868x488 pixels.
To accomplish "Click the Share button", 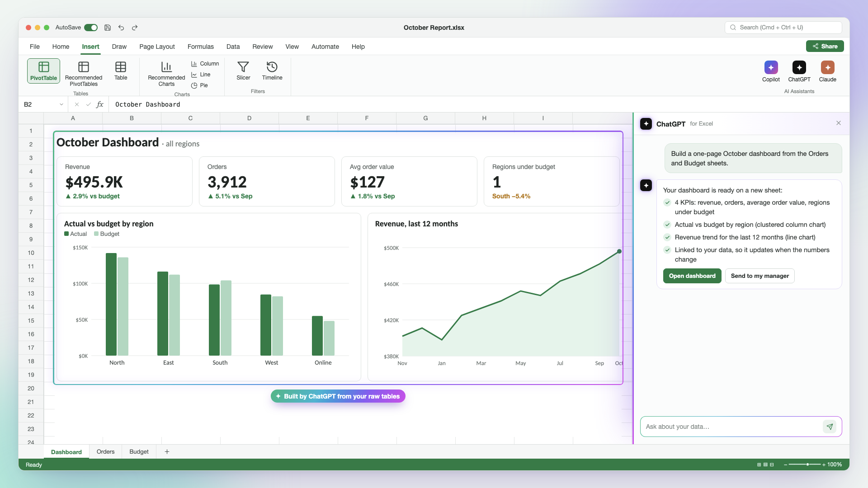I will coord(825,46).
